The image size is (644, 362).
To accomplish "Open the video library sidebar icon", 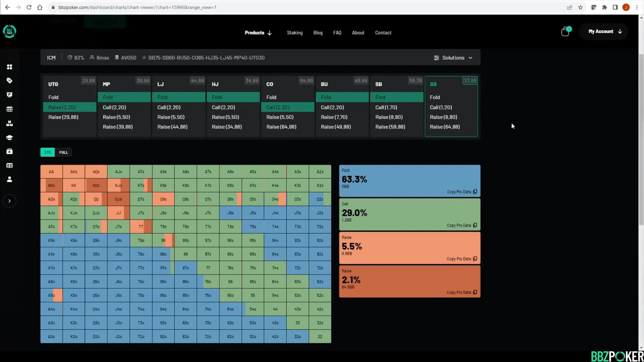I will 9,152.
